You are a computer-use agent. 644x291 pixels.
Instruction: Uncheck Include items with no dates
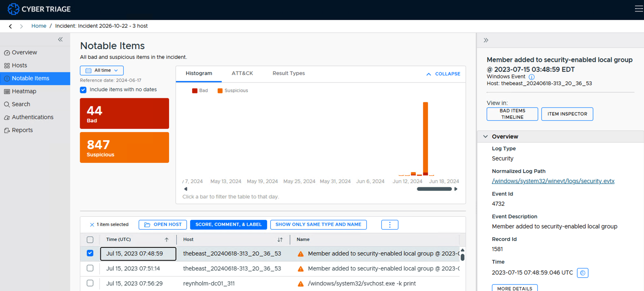83,90
